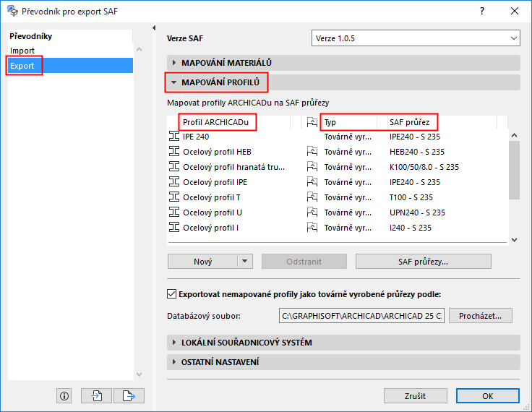
Task: Open the Verze SAF dropdown
Action: coord(416,38)
